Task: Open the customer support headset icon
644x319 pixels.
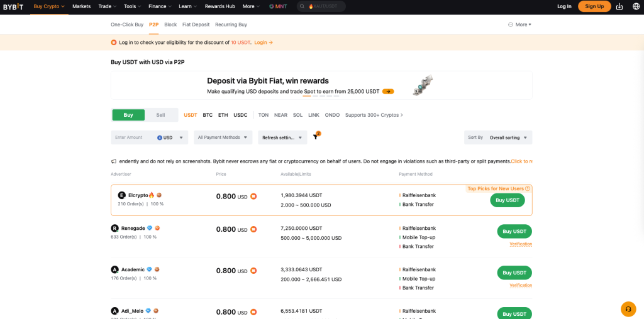Action: click(628, 309)
